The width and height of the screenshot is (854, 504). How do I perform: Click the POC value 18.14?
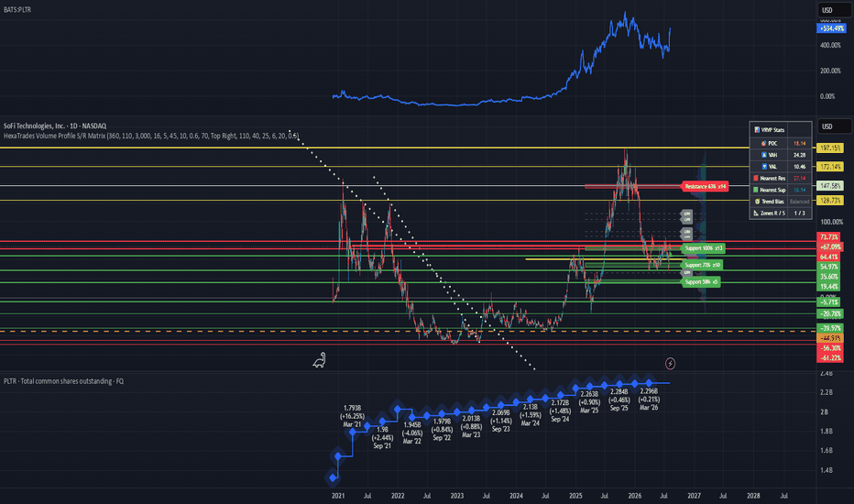[799, 143]
